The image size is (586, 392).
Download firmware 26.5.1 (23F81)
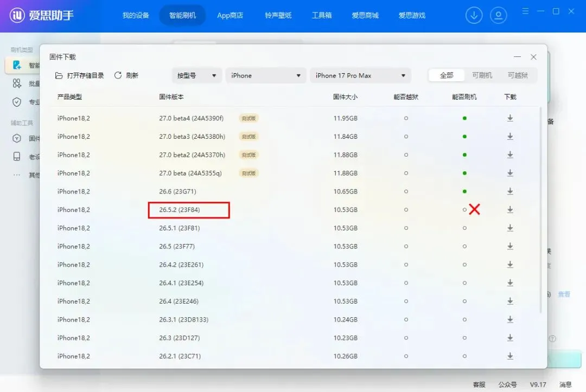[510, 228]
